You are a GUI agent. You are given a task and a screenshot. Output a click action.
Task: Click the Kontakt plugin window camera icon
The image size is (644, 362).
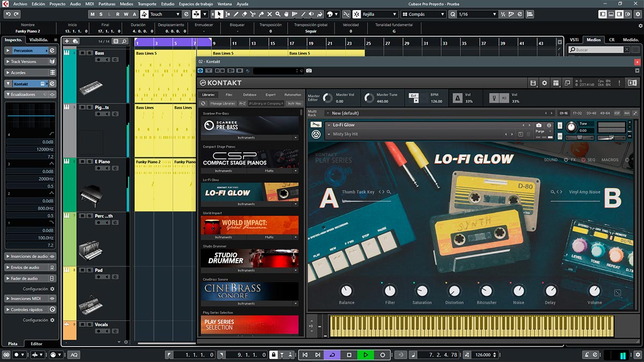309,70
